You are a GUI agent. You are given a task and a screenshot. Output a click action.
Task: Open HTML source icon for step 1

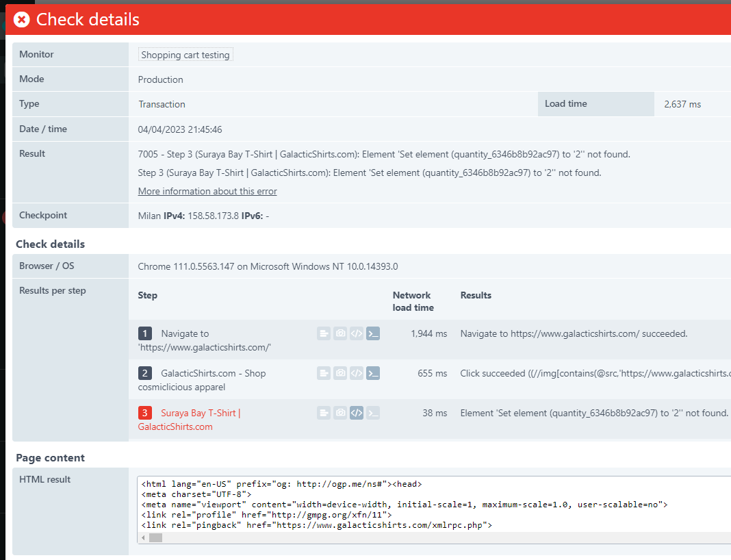357,333
